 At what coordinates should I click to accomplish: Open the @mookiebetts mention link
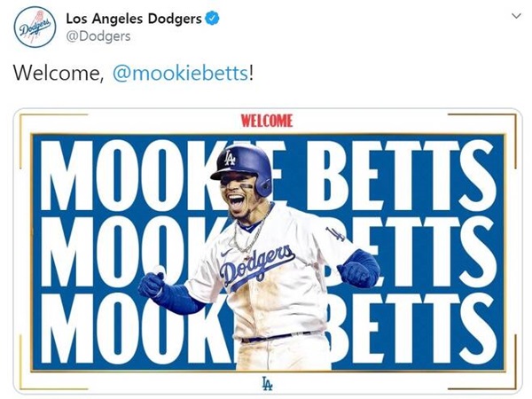point(180,75)
